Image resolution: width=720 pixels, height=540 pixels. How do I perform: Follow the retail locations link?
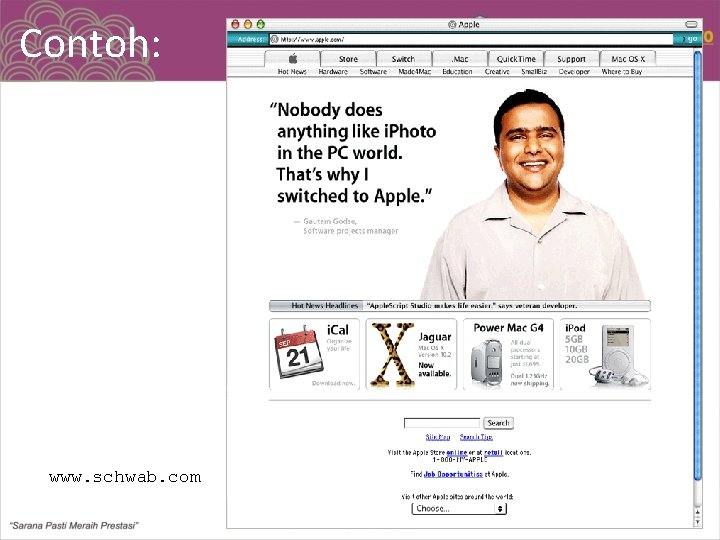coord(494,453)
